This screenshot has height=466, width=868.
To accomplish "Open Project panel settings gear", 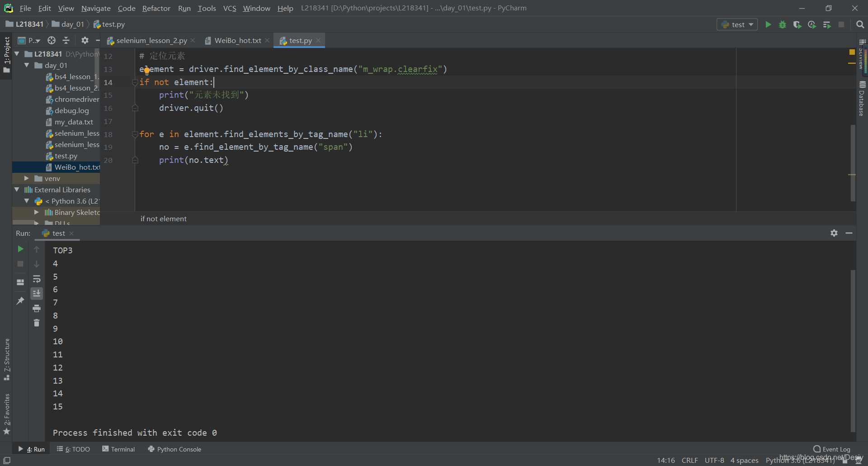I will pyautogui.click(x=85, y=40).
